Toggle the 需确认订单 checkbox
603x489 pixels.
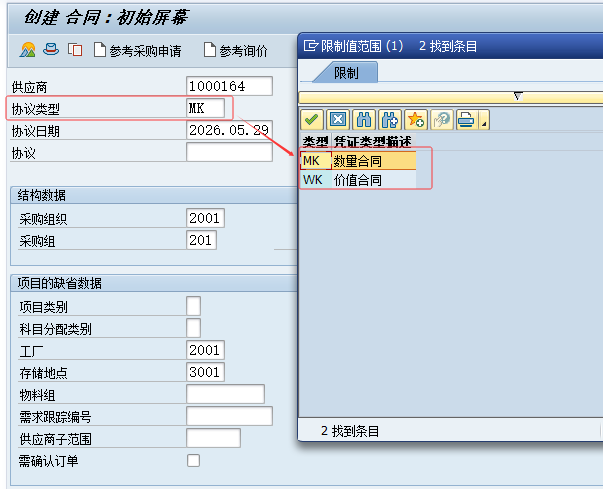pyautogui.click(x=193, y=460)
